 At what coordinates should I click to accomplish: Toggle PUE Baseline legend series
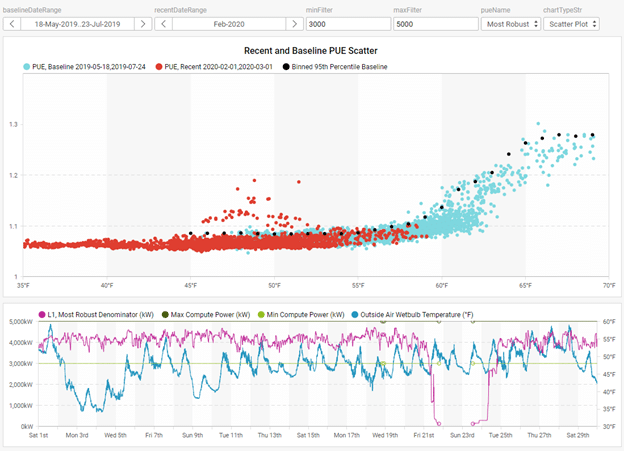coord(84,67)
